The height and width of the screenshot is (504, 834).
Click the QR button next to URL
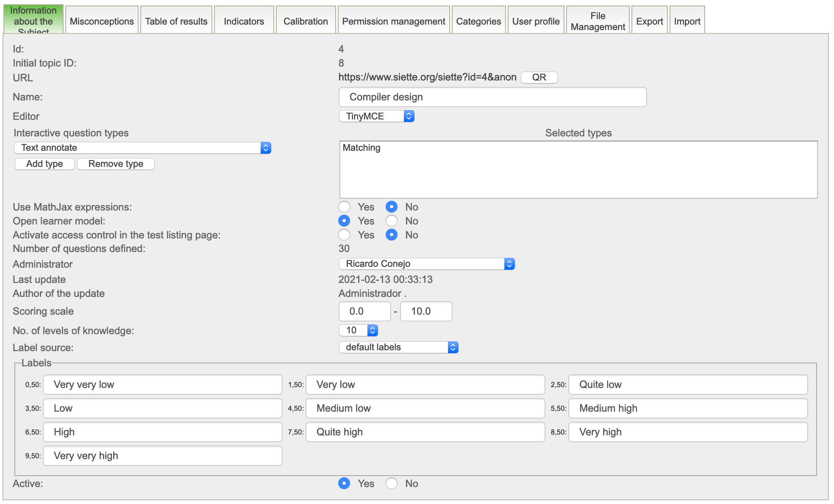click(x=539, y=78)
